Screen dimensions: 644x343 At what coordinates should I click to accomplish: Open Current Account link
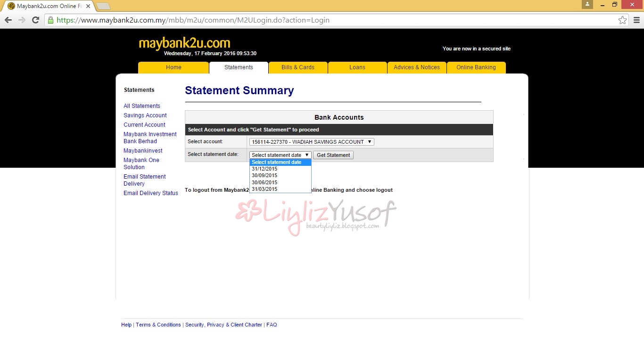click(144, 125)
